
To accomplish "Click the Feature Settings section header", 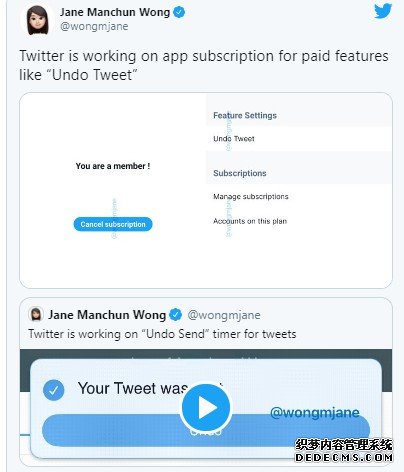I will click(x=245, y=115).
